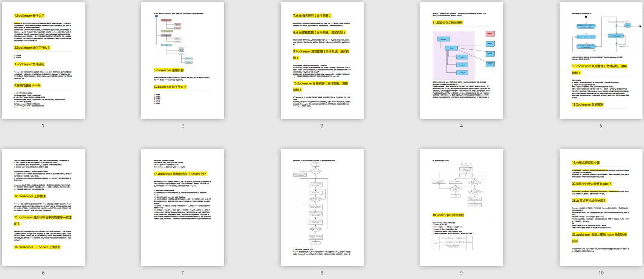The width and height of the screenshot is (644, 279).
Task: Click heading "14.Zookeeper 工作原理"
Action: point(30,196)
